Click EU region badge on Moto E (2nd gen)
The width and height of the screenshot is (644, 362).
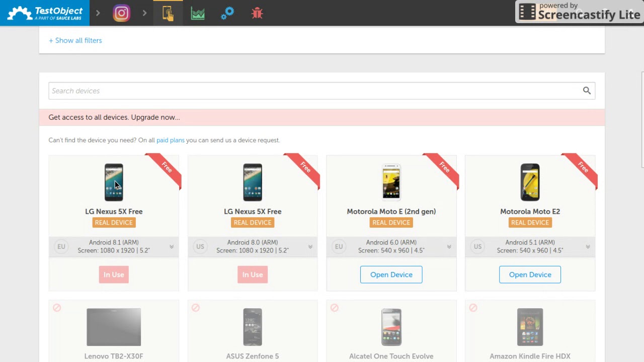[339, 246]
